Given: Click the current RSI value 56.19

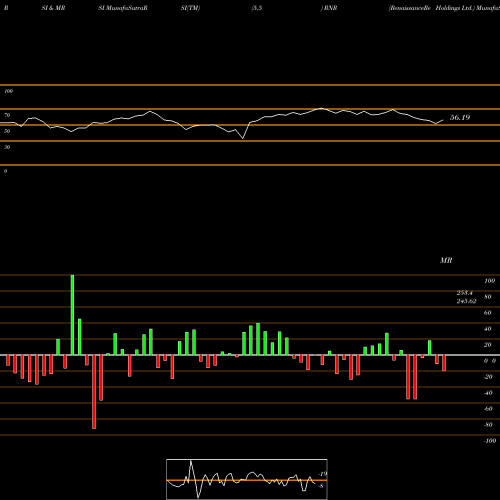Looking at the screenshot, I should (460, 117).
